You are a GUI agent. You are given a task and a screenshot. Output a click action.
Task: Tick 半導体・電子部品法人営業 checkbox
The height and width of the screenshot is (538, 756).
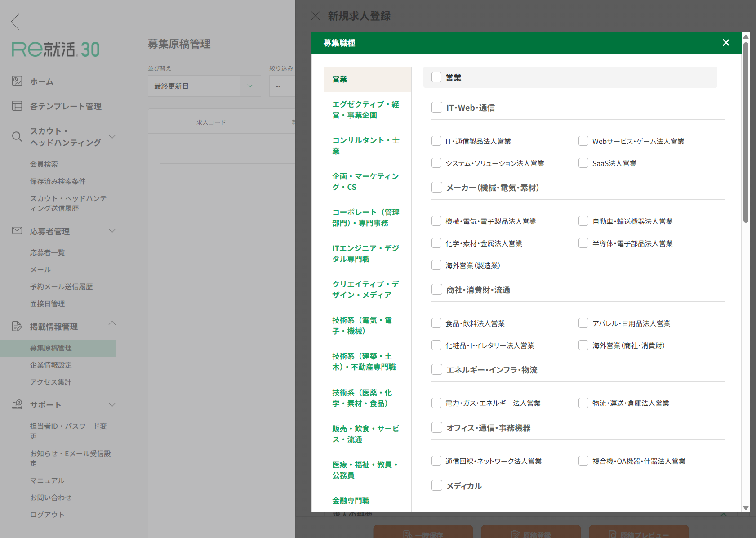pos(583,243)
